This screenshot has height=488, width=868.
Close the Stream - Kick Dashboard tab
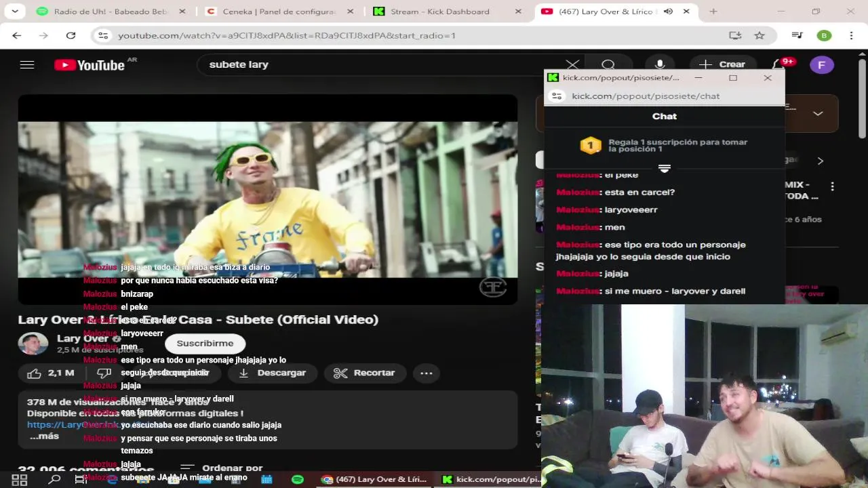click(x=518, y=12)
